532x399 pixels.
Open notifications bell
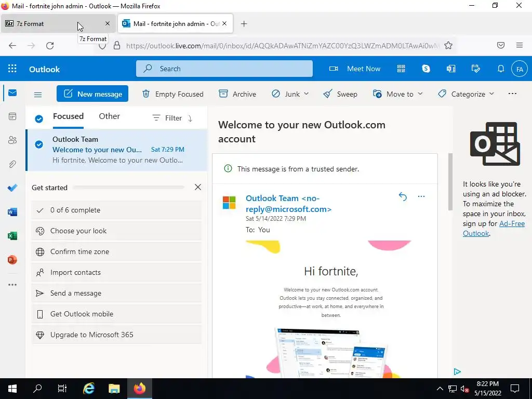click(x=501, y=69)
